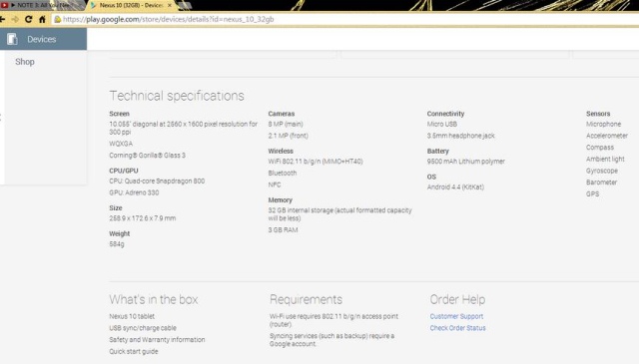Click the What's in the box heading
This screenshot has height=364, width=639.
point(154,299)
